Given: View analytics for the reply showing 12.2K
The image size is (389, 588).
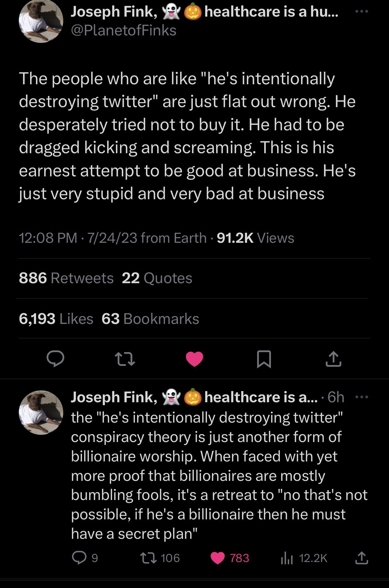Looking at the screenshot, I should pos(287,558).
